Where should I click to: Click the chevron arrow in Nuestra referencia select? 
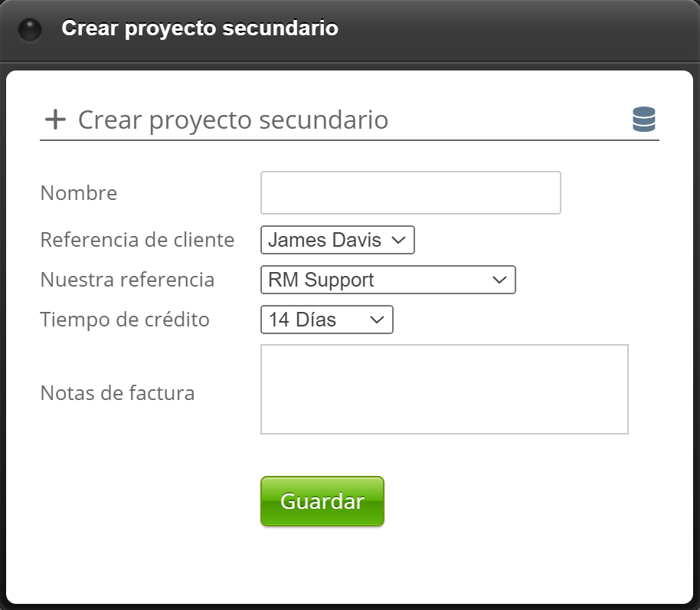pos(499,280)
